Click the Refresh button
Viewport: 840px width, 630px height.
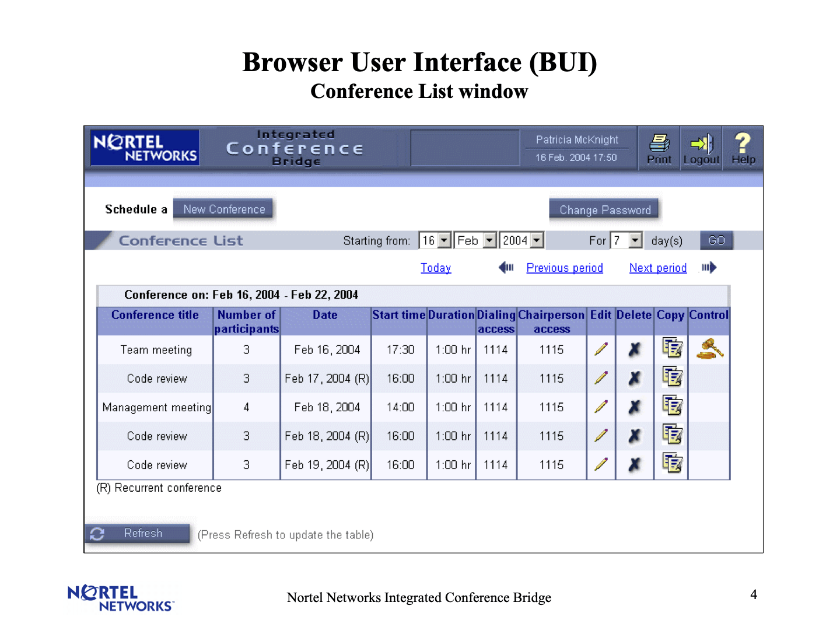(x=138, y=533)
